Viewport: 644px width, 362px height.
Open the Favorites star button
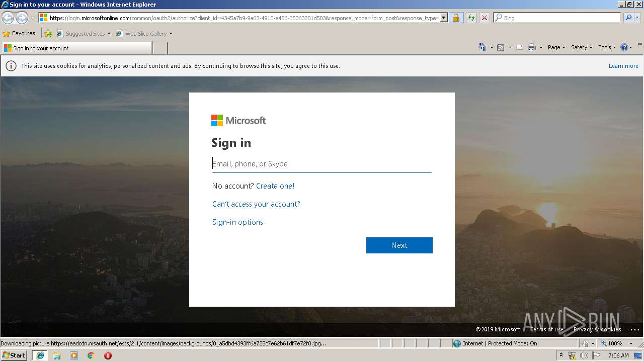19,33
